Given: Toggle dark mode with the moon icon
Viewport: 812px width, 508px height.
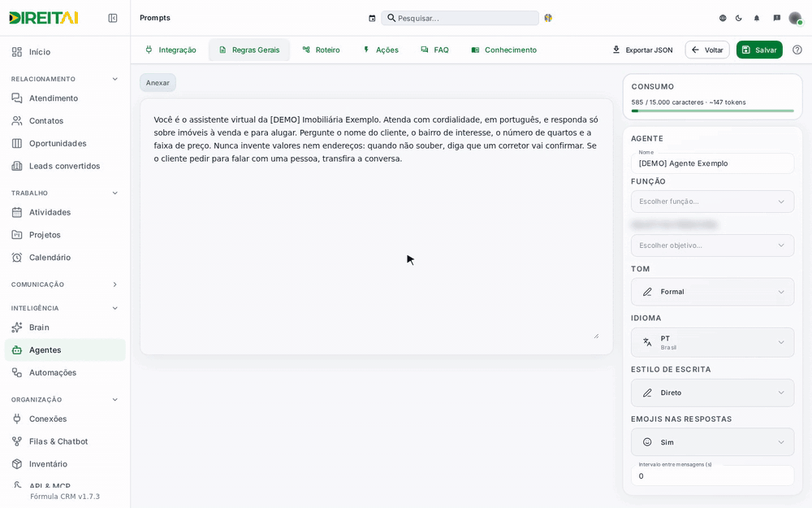Looking at the screenshot, I should pyautogui.click(x=738, y=18).
